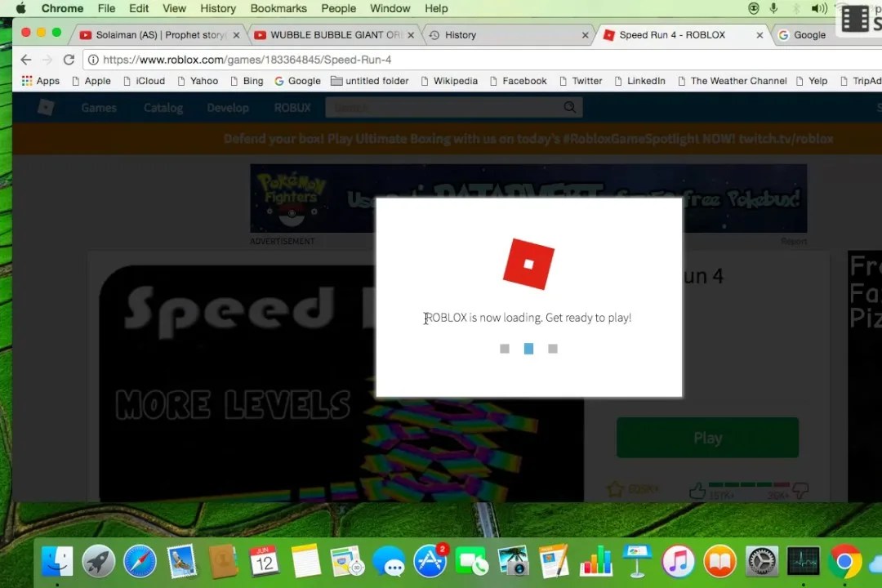Open the History menu in menu bar
882x588 pixels.
tap(218, 8)
